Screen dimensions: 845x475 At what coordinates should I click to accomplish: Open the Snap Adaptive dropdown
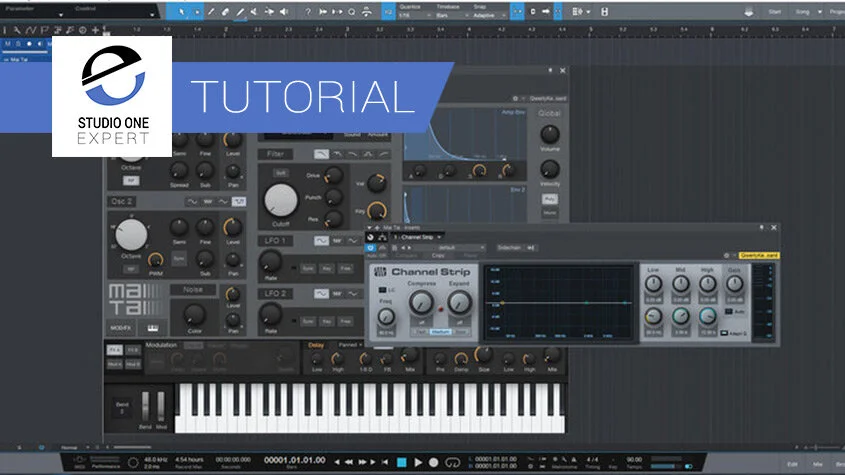[x=489, y=16]
